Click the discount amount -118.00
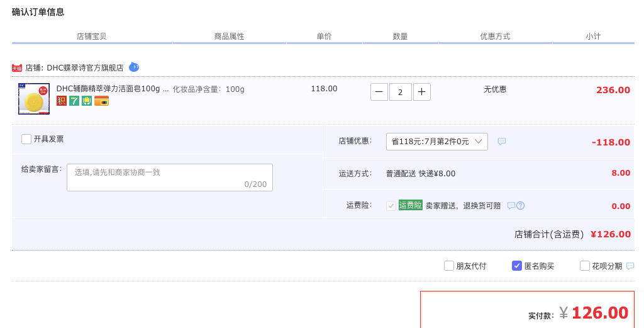 pyautogui.click(x=611, y=142)
